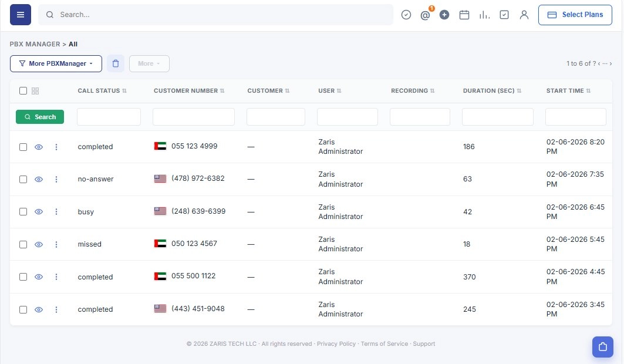Viewport: 624px width, 364px height.
Task: Sort by Start Time column
Action: coord(568,90)
